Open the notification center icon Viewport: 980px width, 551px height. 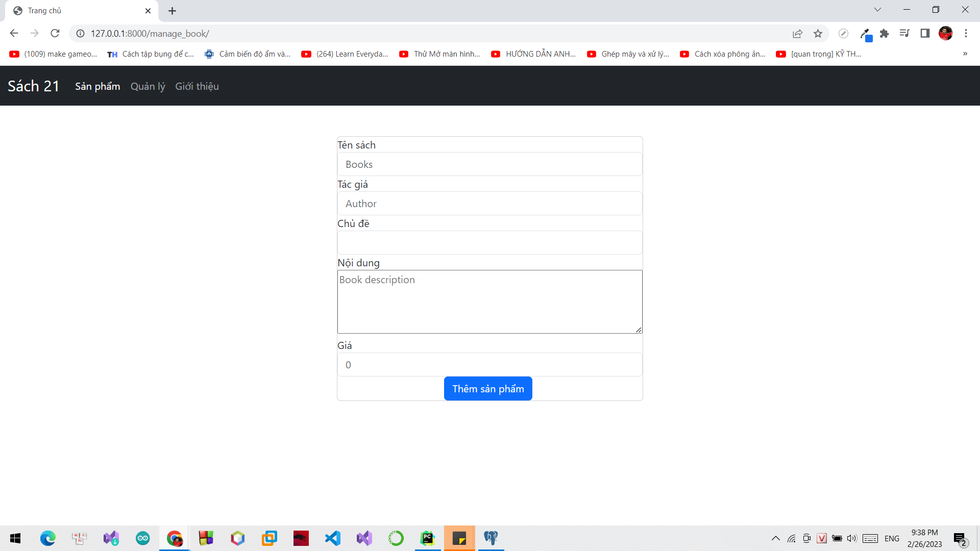tap(960, 539)
